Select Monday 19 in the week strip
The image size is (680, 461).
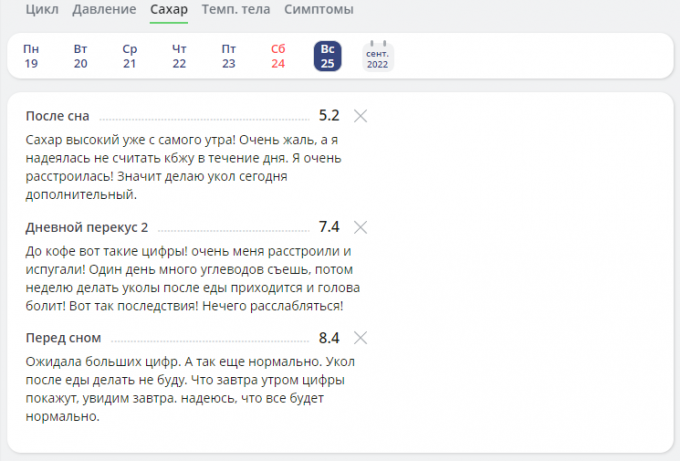click(x=31, y=56)
